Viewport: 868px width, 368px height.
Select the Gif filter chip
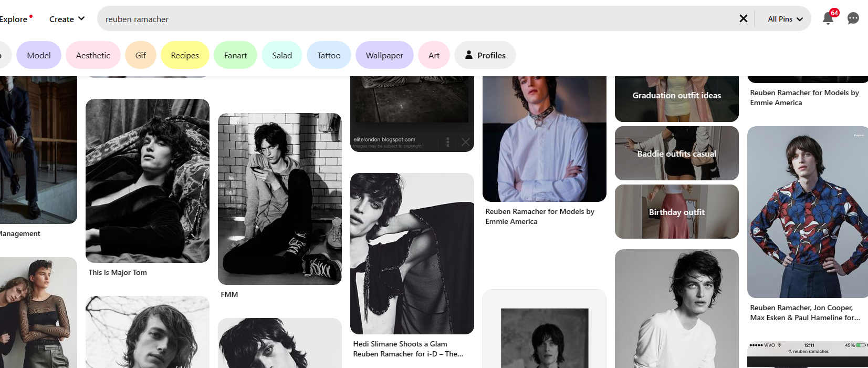click(141, 55)
